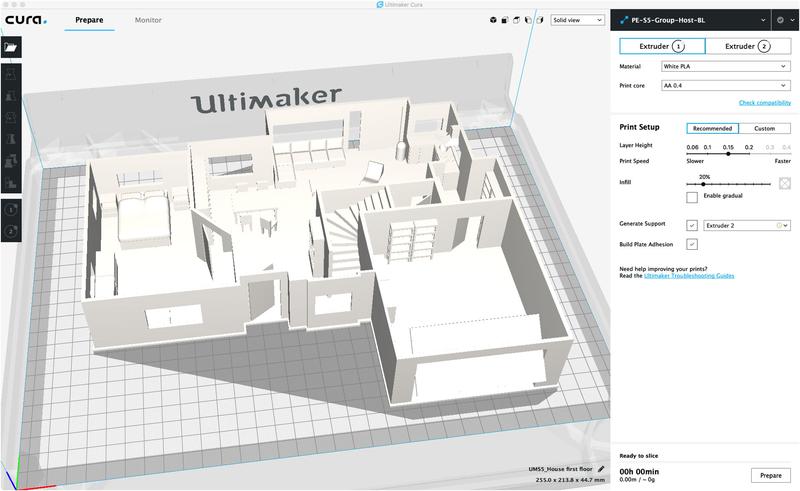
Task: Open the Solid view mode dropdown
Action: [x=578, y=19]
